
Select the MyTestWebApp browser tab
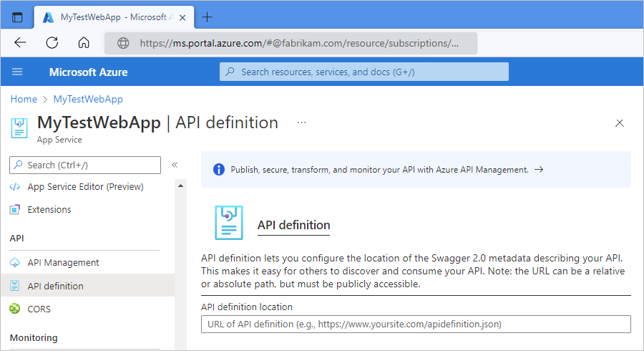[x=114, y=17]
